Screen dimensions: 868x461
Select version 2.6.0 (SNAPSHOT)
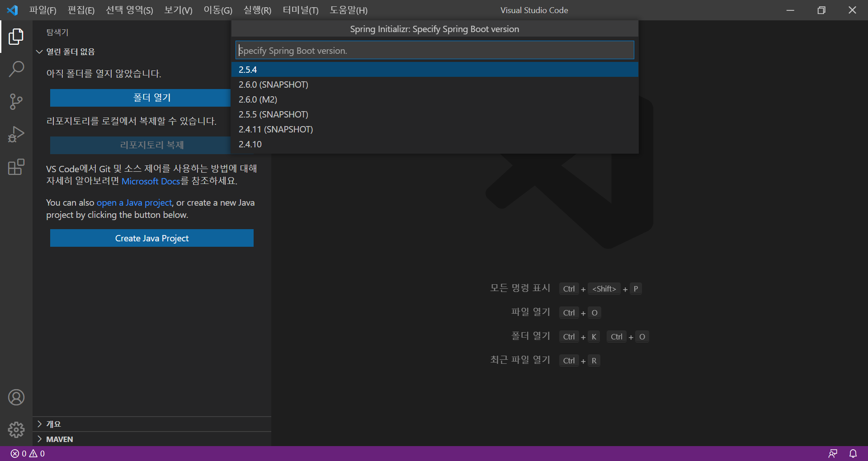click(x=435, y=85)
